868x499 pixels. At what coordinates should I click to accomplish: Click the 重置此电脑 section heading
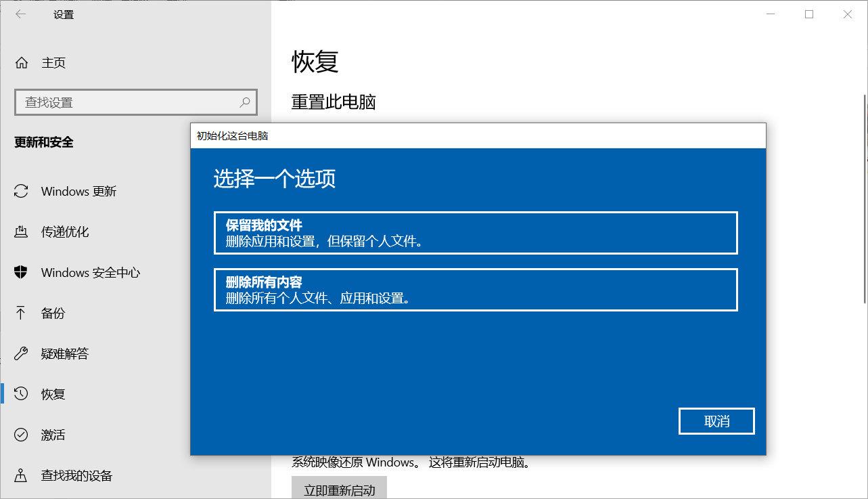click(x=334, y=102)
